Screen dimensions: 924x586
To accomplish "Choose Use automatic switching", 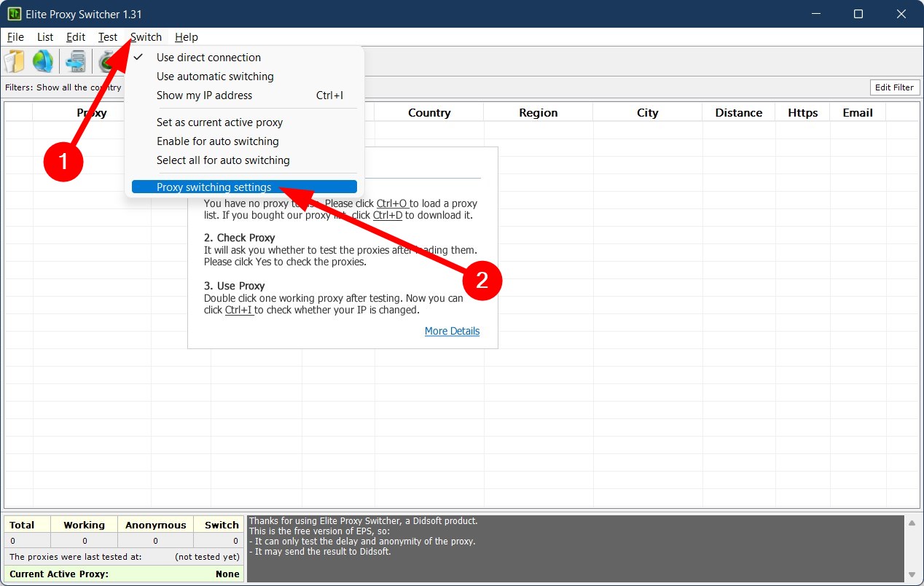I will click(x=244, y=77).
